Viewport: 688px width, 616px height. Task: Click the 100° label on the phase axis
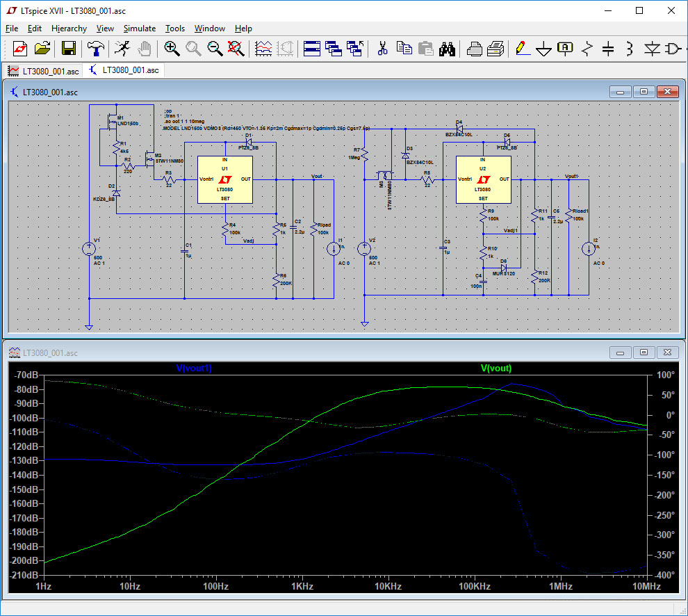coord(666,375)
